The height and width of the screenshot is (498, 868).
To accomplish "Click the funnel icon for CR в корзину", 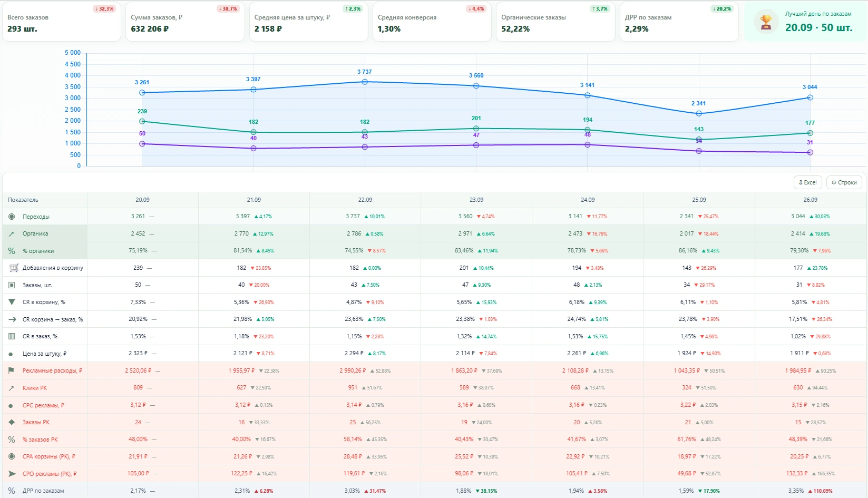I will (12, 302).
